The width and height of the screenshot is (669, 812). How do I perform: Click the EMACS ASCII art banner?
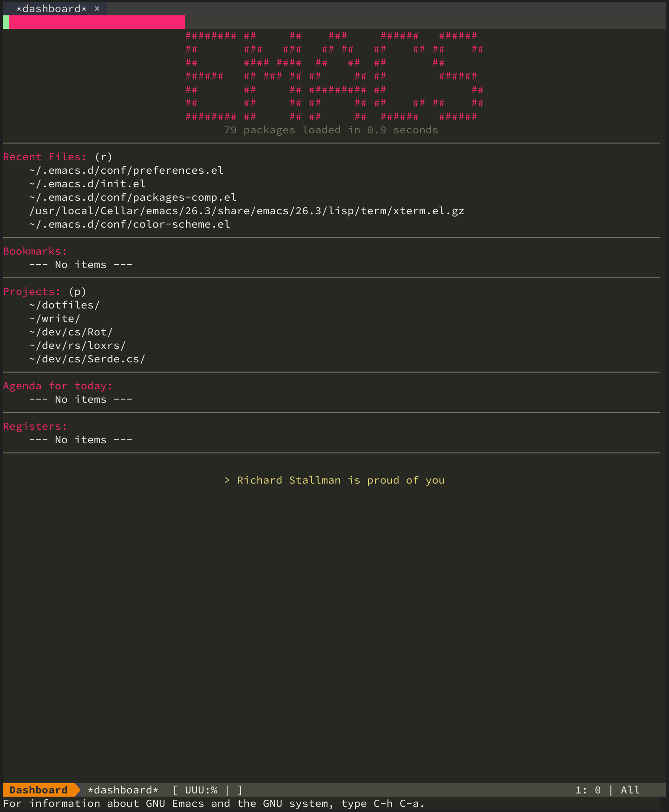[x=334, y=76]
